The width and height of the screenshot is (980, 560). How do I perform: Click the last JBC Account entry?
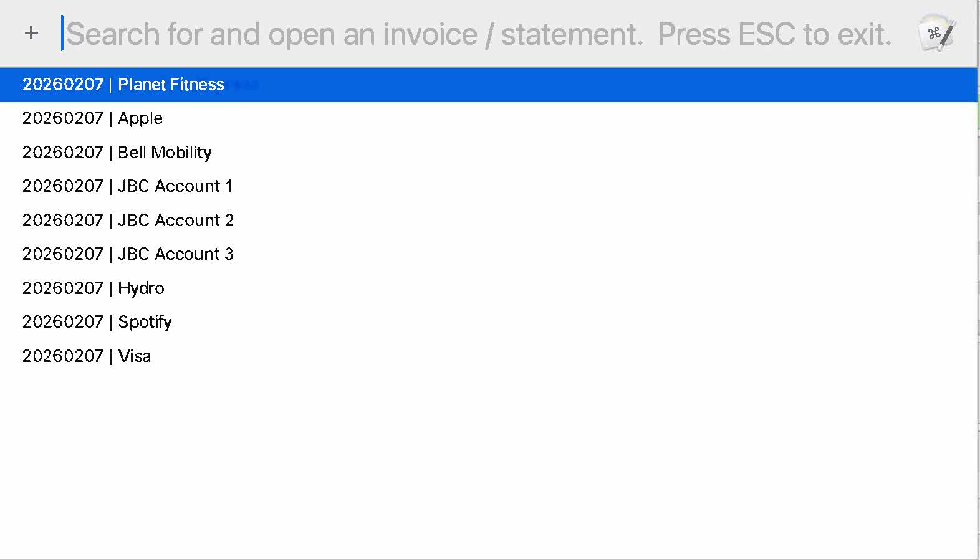pyautogui.click(x=128, y=254)
